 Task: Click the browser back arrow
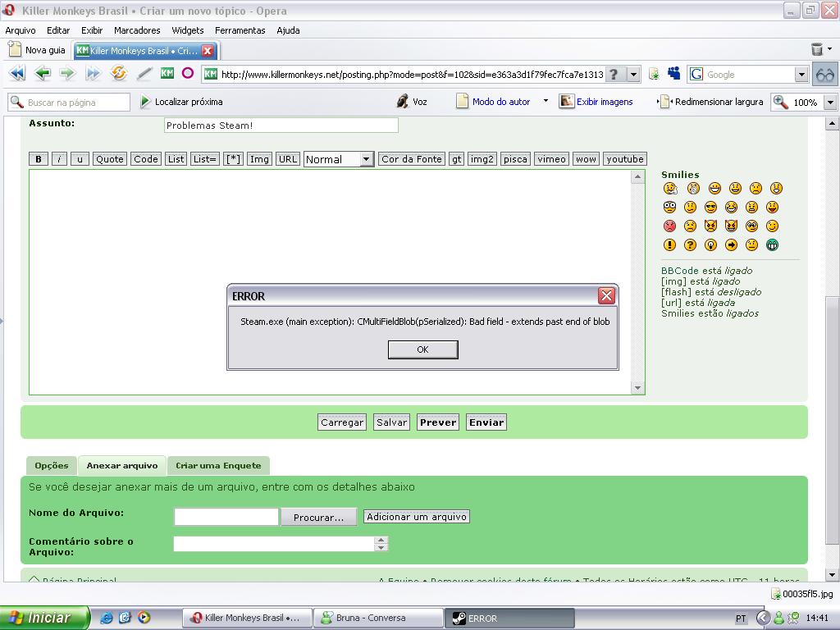(43, 74)
